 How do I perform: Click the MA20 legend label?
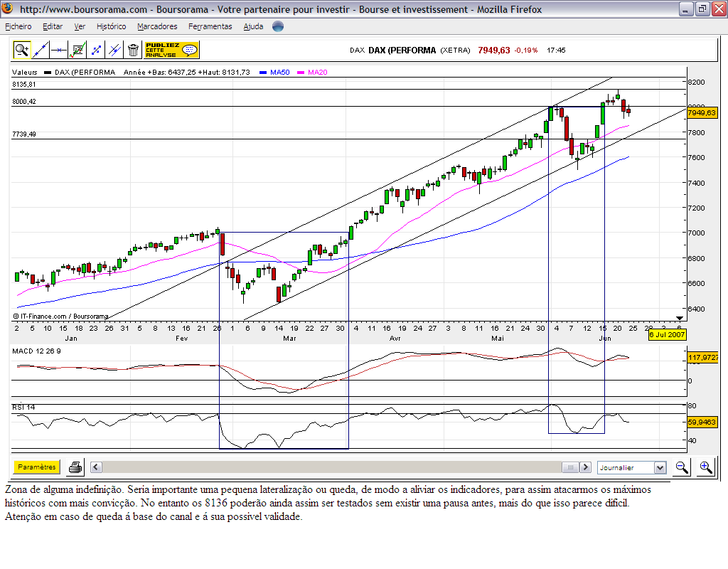[318, 72]
